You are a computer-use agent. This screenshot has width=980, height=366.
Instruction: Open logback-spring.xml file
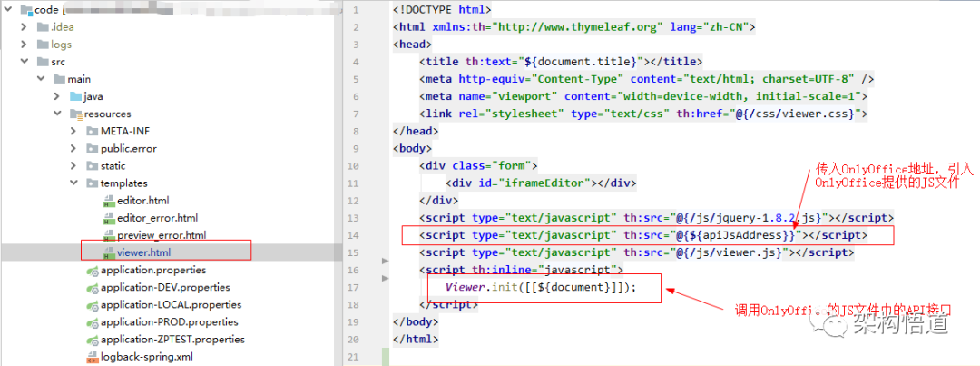(146, 357)
